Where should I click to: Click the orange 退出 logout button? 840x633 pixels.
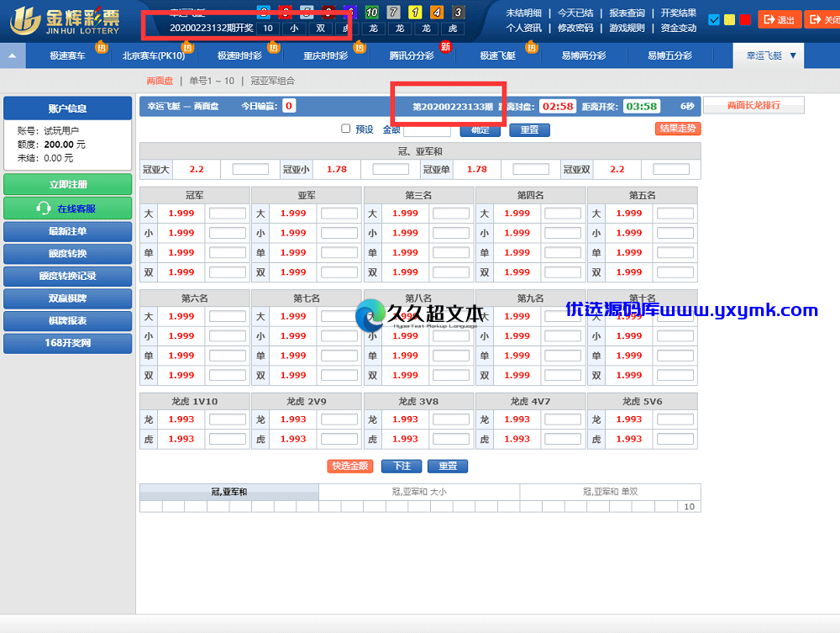pos(780,20)
